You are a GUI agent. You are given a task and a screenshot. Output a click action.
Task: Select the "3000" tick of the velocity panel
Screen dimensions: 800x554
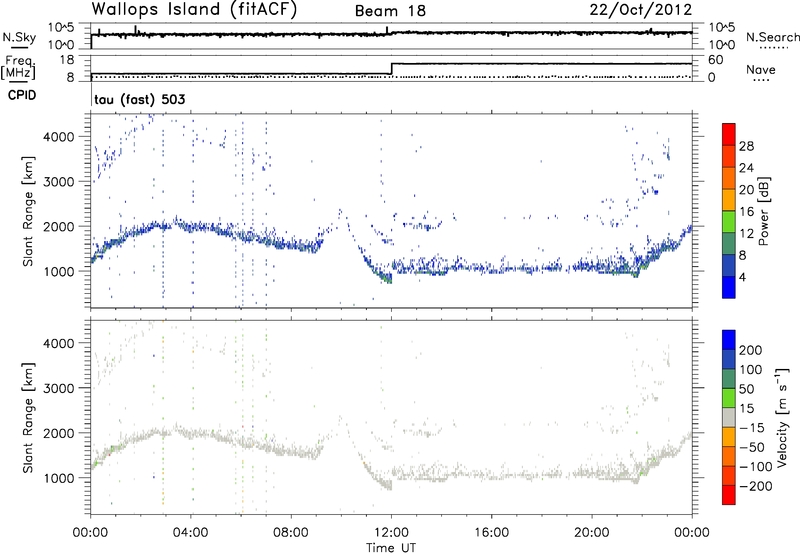(59, 388)
